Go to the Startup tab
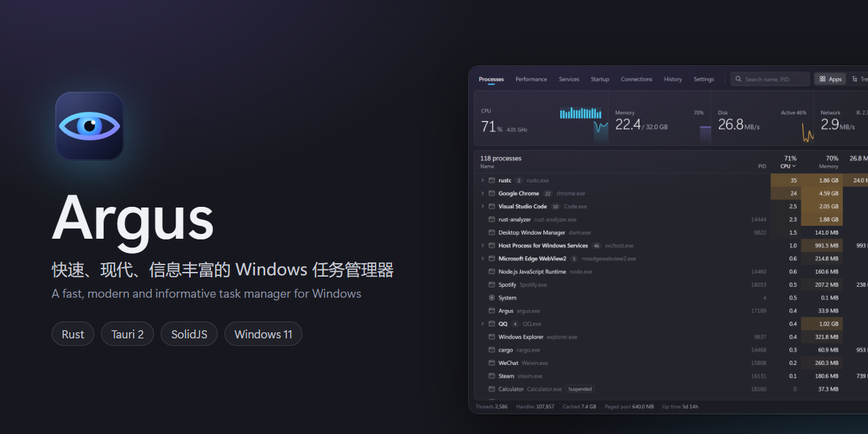Image resolution: width=868 pixels, height=434 pixels. (x=600, y=79)
